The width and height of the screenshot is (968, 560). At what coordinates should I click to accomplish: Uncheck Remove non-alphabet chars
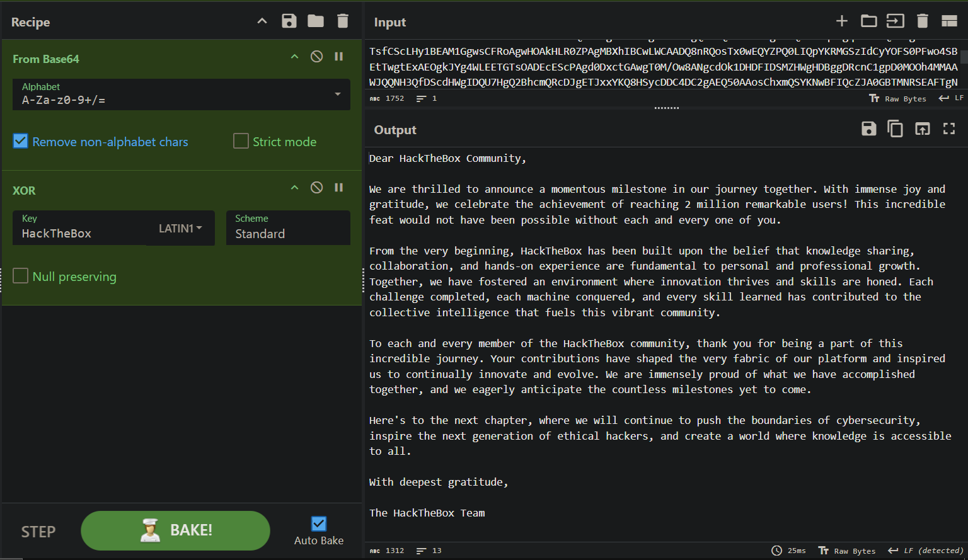(x=21, y=141)
